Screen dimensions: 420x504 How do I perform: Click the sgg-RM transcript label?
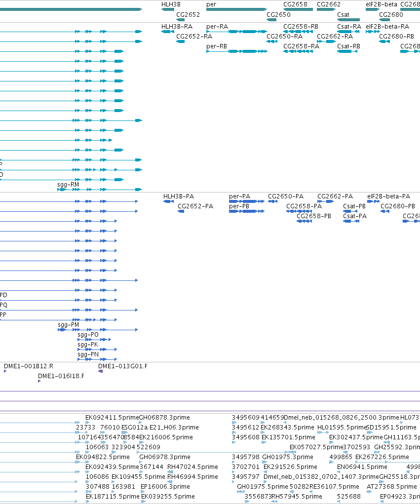click(68, 185)
